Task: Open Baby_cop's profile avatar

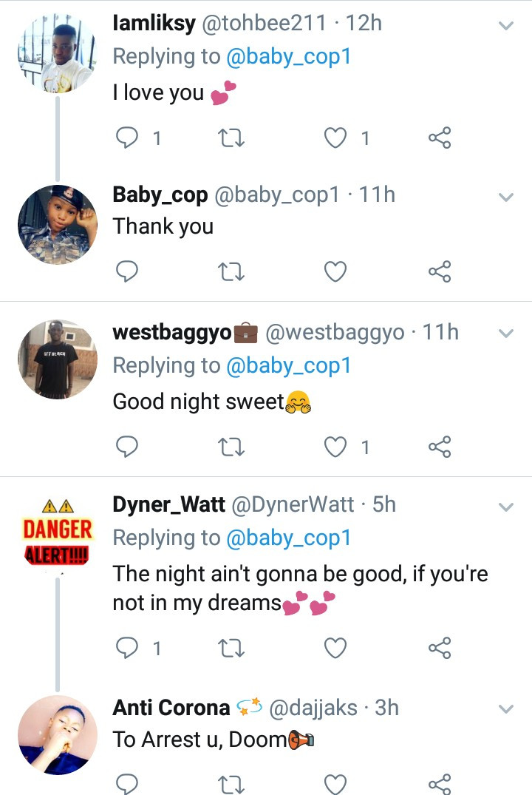Action: coord(58,224)
